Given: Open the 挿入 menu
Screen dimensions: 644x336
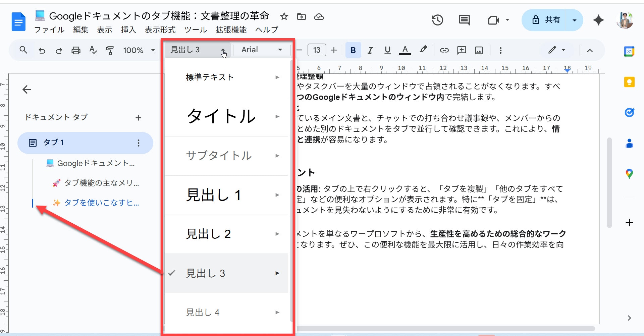Looking at the screenshot, I should click(x=128, y=30).
